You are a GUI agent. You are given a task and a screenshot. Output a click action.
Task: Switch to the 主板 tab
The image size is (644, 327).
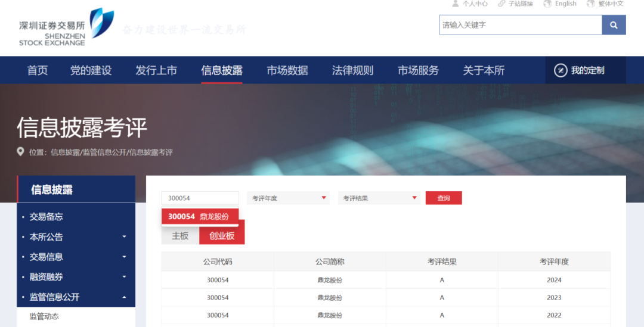180,236
